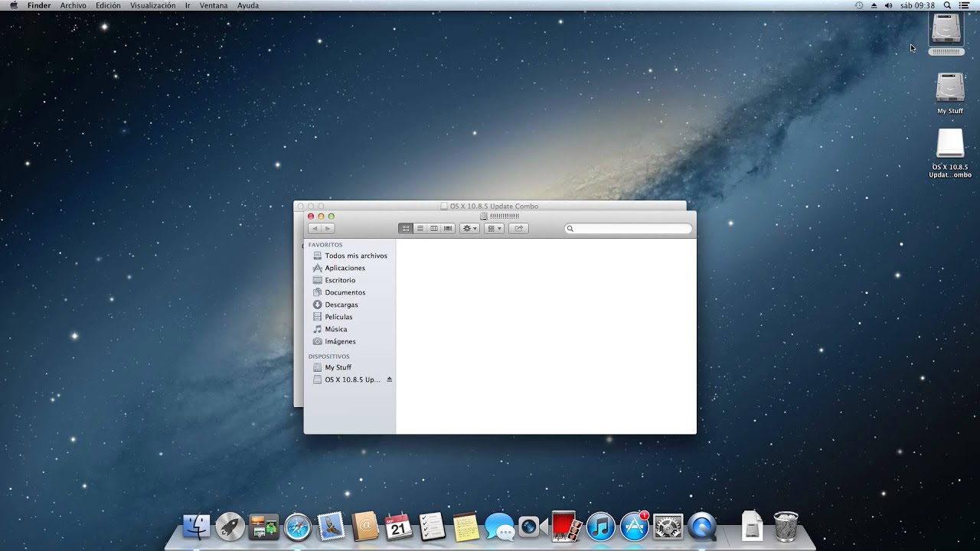The width and height of the screenshot is (980, 551).
Task: Minimize the front Finder window
Action: point(321,217)
